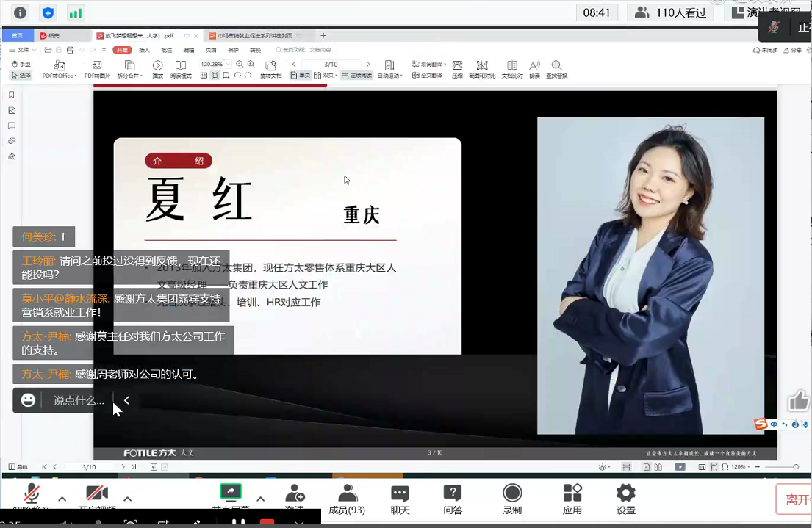Toggle the camera video button
Image resolution: width=812 pixels, height=528 pixels.
tap(97, 493)
